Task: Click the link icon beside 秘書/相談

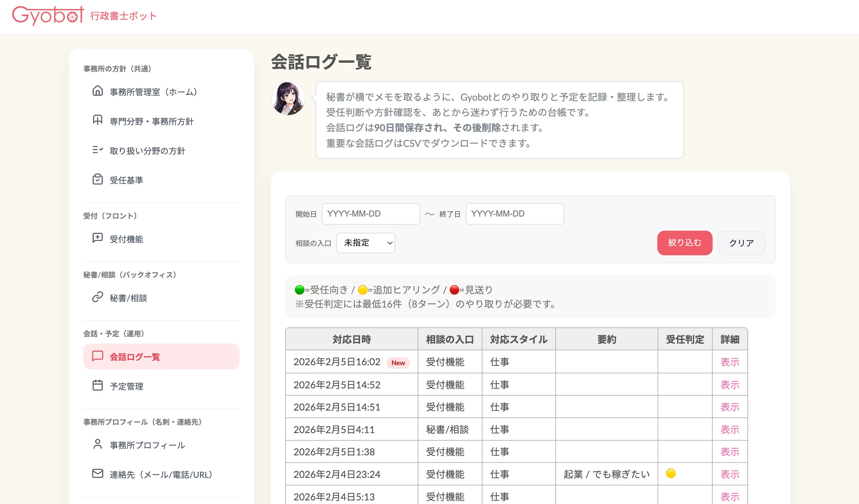Action: point(97,297)
